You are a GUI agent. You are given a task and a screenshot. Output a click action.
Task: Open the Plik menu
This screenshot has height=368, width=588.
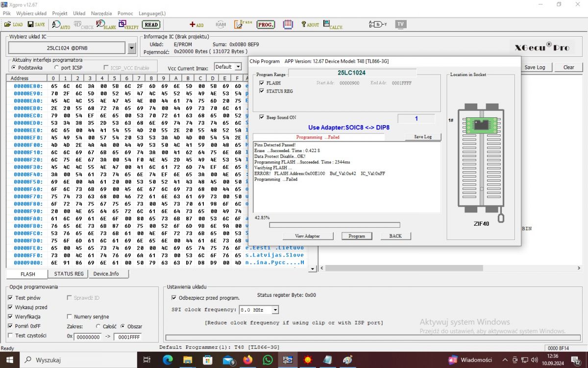[x=7, y=13]
